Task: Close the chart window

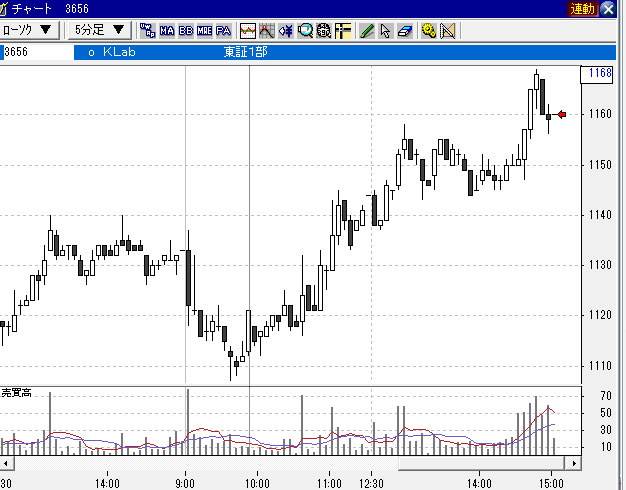Action: pos(608,9)
